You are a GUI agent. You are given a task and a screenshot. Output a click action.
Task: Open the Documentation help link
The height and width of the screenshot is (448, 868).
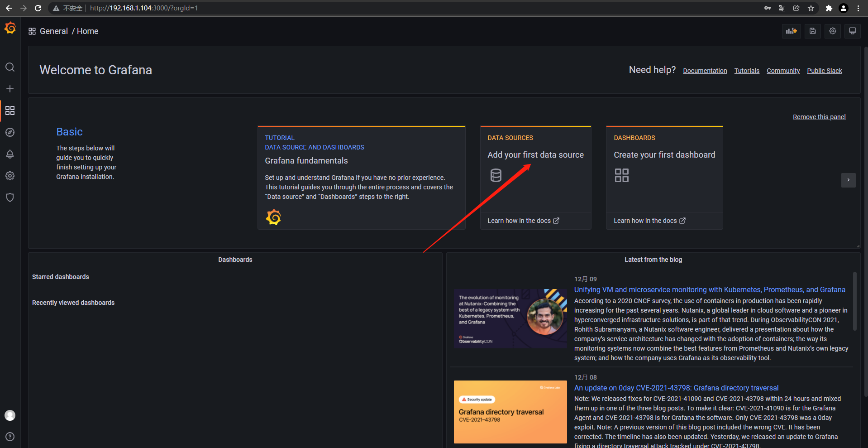(x=705, y=71)
